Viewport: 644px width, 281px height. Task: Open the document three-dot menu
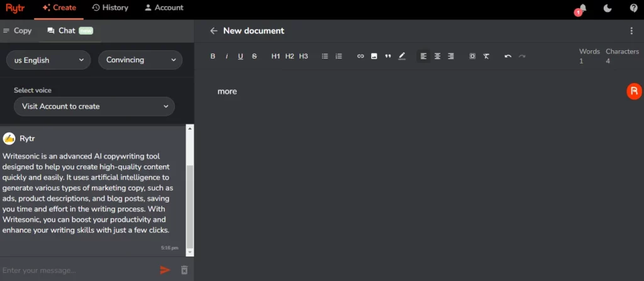631,31
